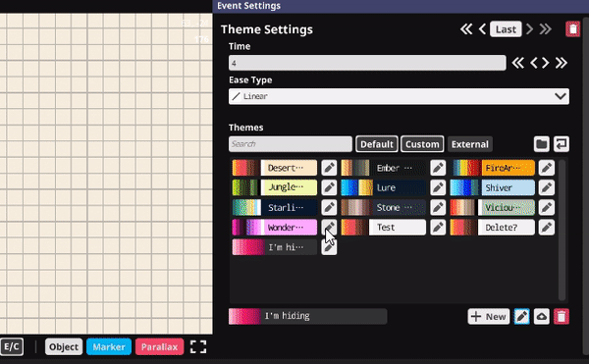The width and height of the screenshot is (589, 364).
Task: Upload current theme via cloud icon
Action: click(x=541, y=317)
